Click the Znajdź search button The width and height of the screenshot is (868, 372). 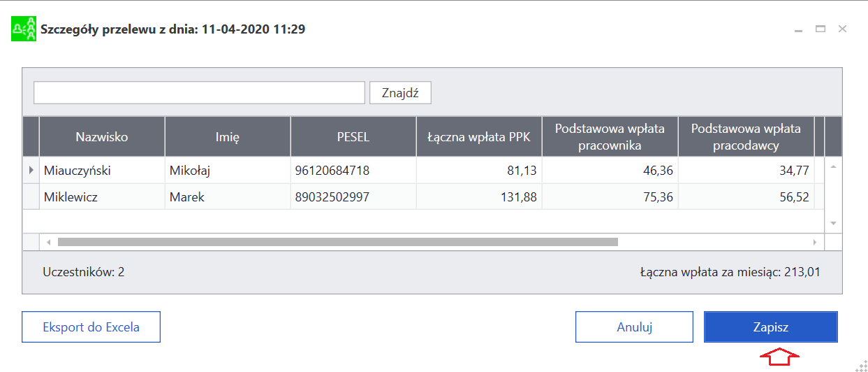pos(400,93)
